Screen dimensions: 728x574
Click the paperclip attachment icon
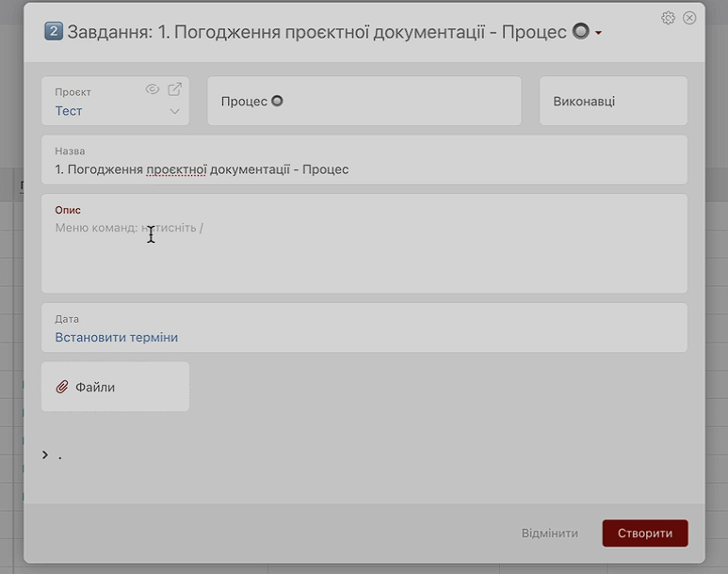pos(63,387)
